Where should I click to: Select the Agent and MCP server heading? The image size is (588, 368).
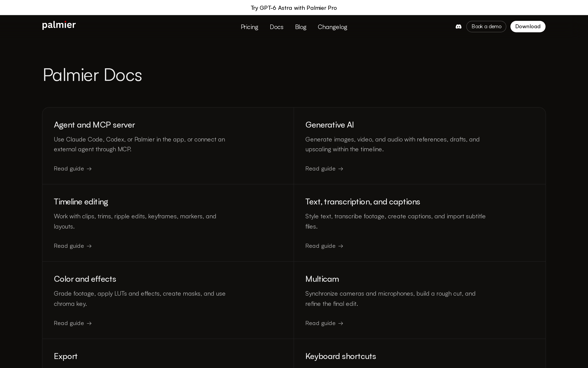pyautogui.click(x=94, y=125)
